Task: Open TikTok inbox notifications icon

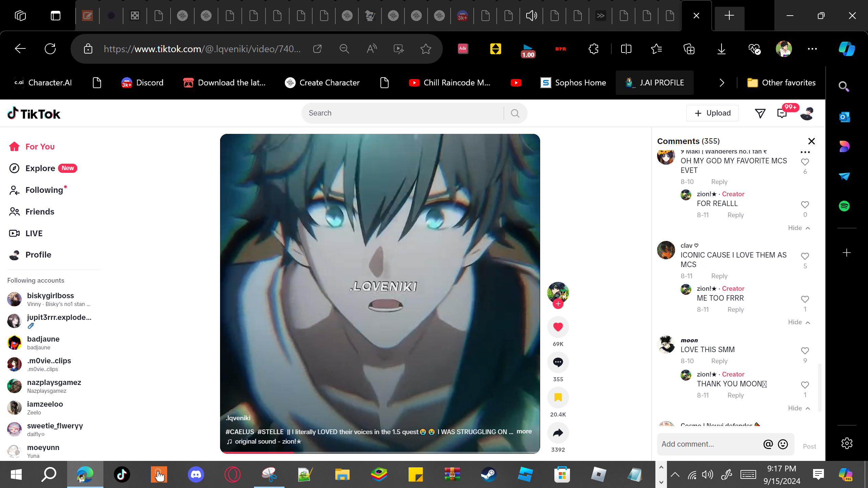Action: 782,114
